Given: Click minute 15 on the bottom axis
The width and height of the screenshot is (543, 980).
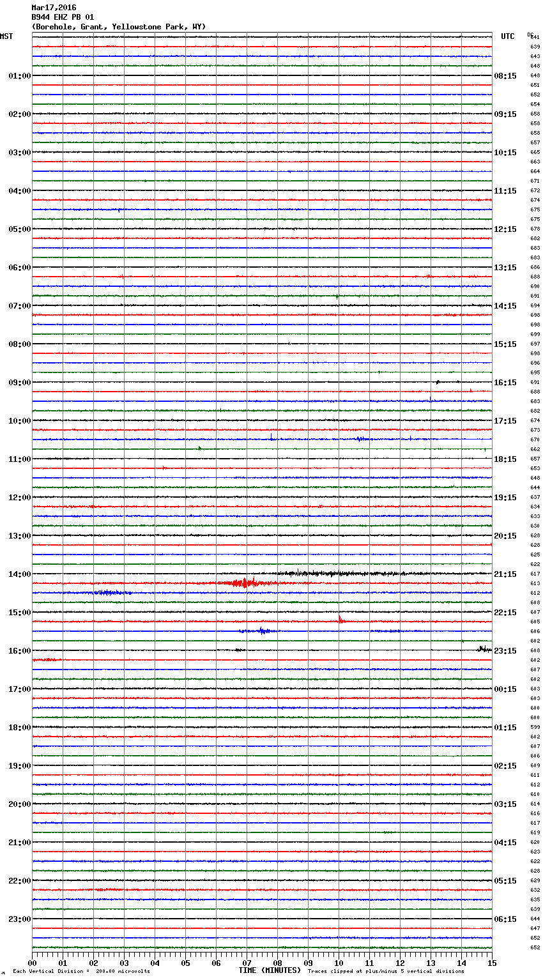Looking at the screenshot, I should pos(492,963).
